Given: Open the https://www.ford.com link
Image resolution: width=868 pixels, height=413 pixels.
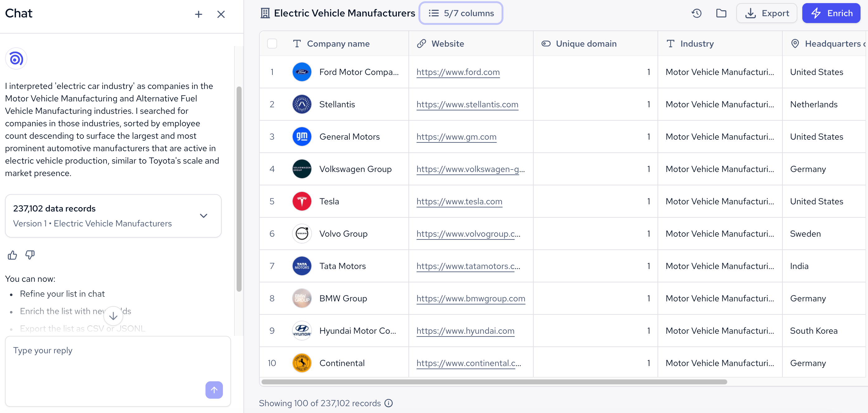Looking at the screenshot, I should pyautogui.click(x=458, y=72).
